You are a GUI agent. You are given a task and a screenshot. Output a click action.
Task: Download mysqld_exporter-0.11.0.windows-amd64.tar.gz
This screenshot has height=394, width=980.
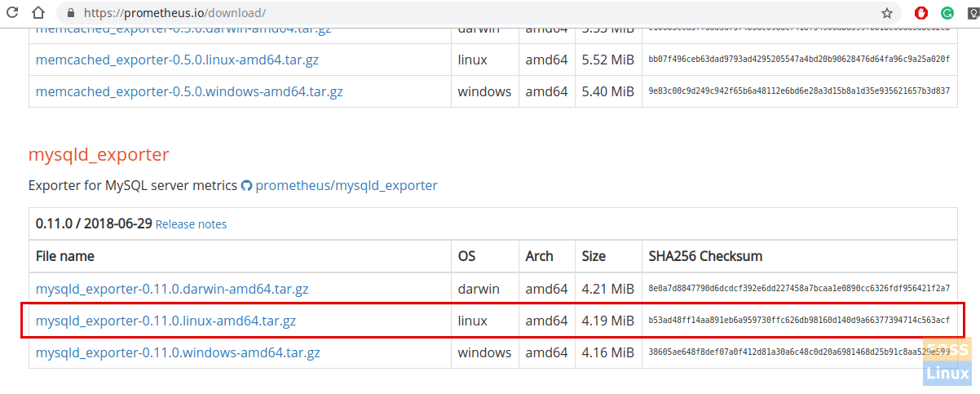coord(178,353)
